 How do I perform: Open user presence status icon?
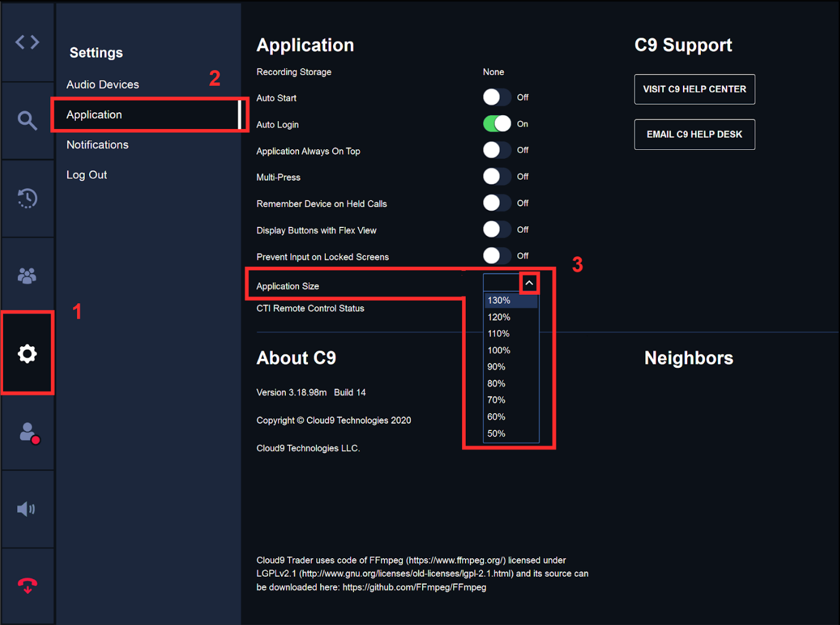29,433
